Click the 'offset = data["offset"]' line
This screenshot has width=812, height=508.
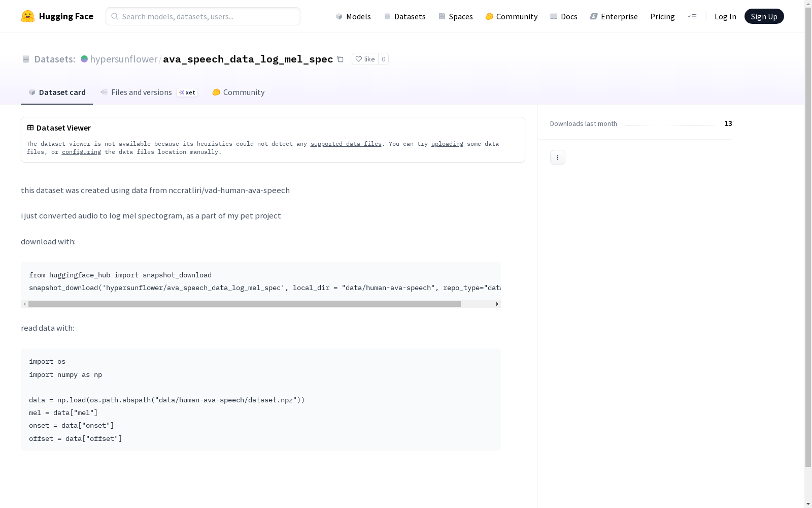tap(76, 438)
